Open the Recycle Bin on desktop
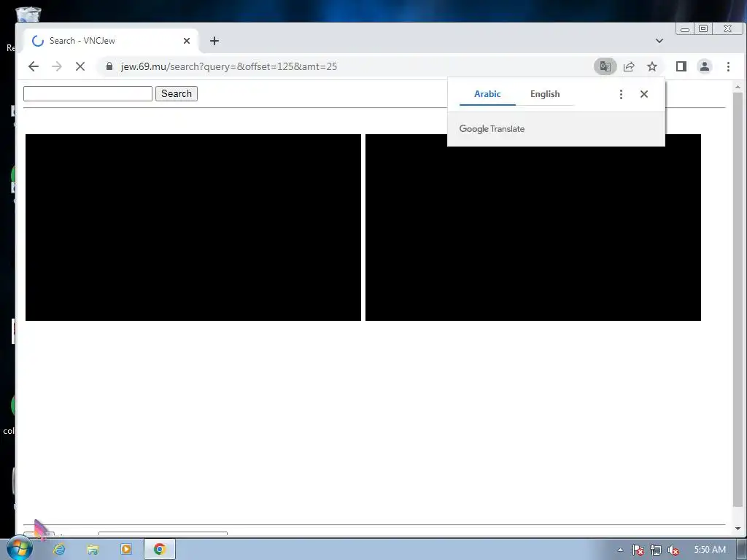 (x=28, y=15)
